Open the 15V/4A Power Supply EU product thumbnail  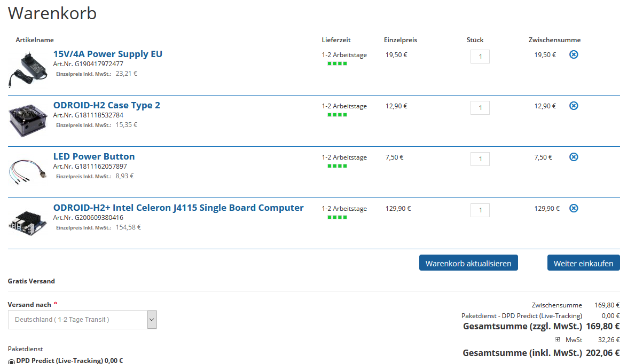point(28,69)
